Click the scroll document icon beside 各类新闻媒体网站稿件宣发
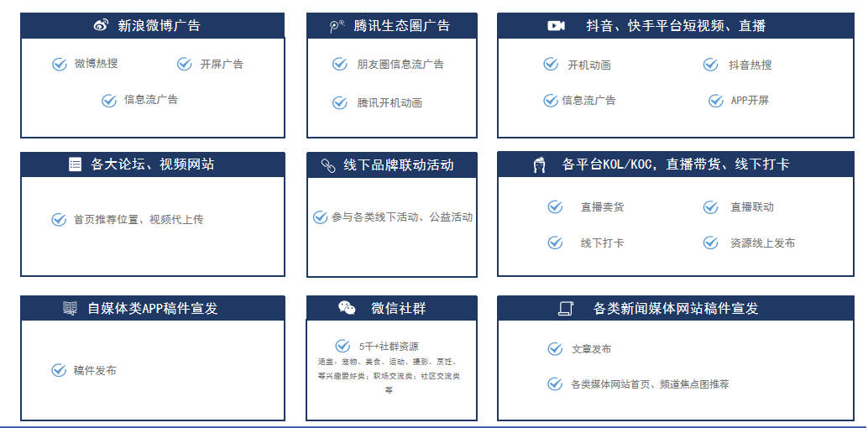The width and height of the screenshot is (868, 428). [565, 308]
